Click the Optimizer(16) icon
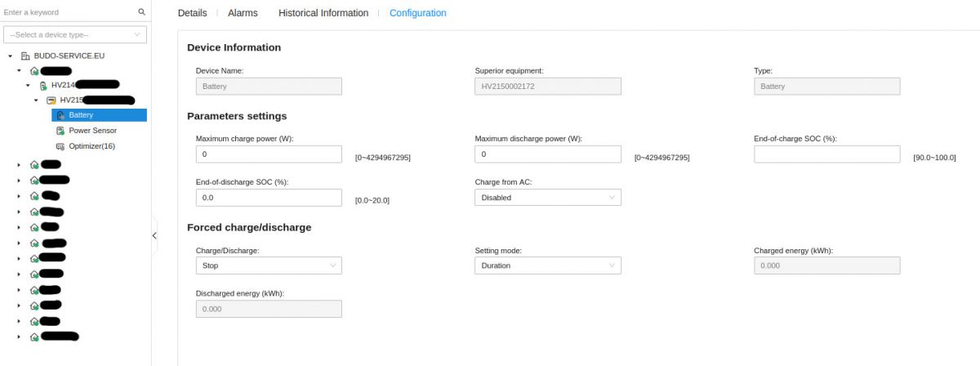Screen dimensions: 980x366 (60, 146)
